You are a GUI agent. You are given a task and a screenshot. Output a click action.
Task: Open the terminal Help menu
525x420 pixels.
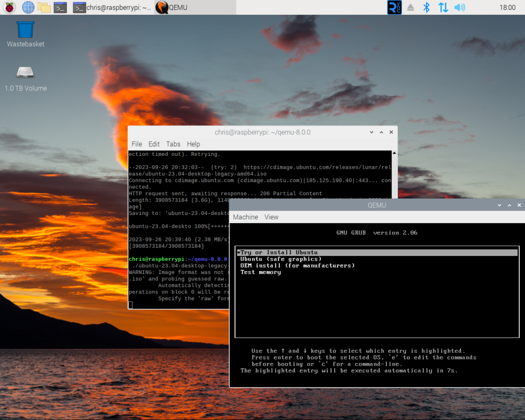pos(193,144)
